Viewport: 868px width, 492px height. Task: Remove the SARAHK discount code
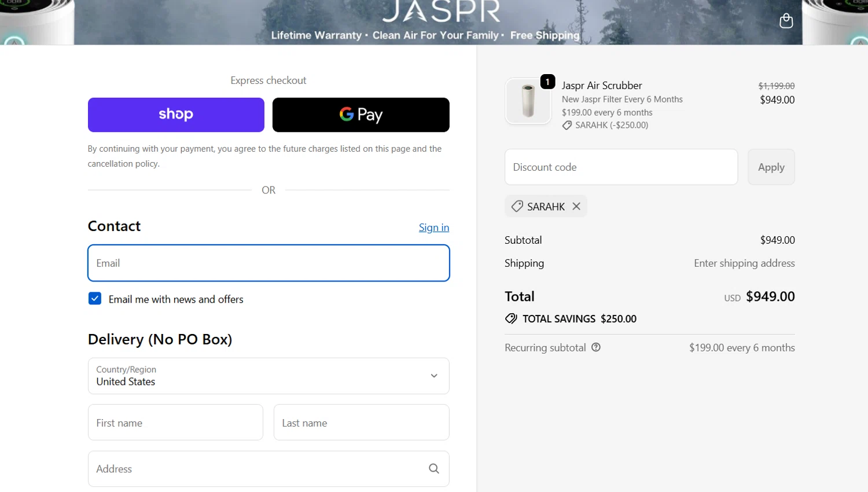[x=576, y=206]
